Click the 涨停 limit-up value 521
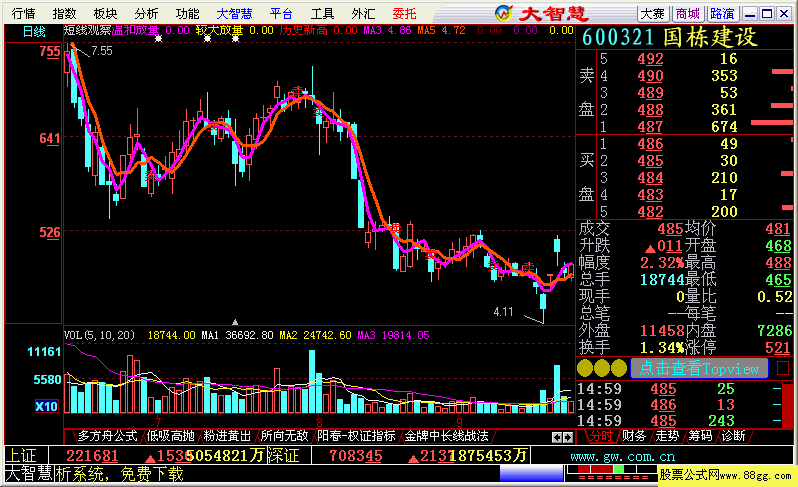The image size is (798, 487). 778,347
